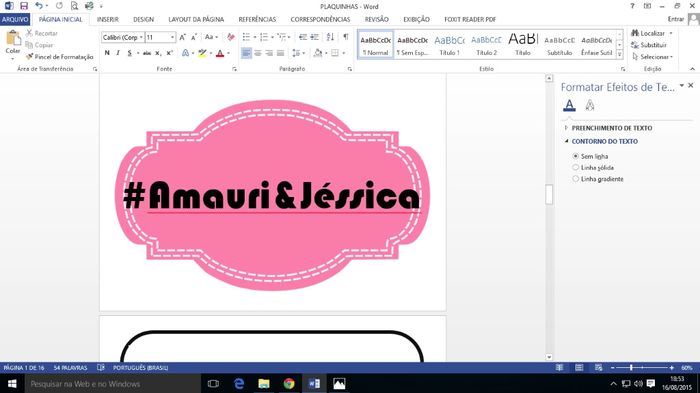The height and width of the screenshot is (393, 700).
Task: Apply superscript x² formatting
Action: 169,53
